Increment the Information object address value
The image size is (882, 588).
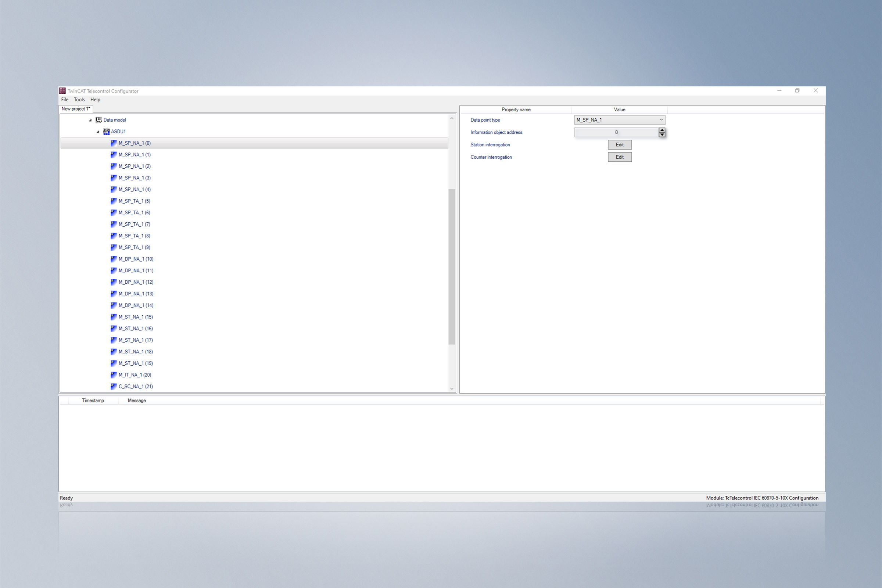[662, 130]
